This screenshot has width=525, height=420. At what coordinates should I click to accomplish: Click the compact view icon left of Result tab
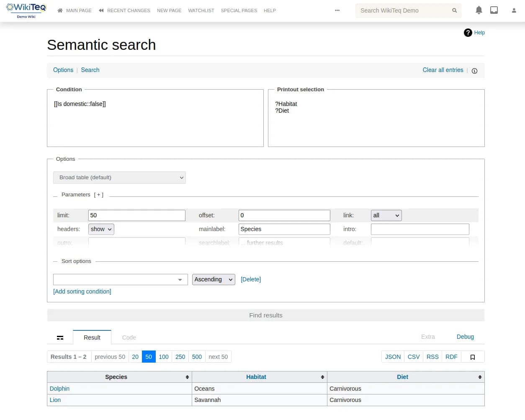coord(60,337)
